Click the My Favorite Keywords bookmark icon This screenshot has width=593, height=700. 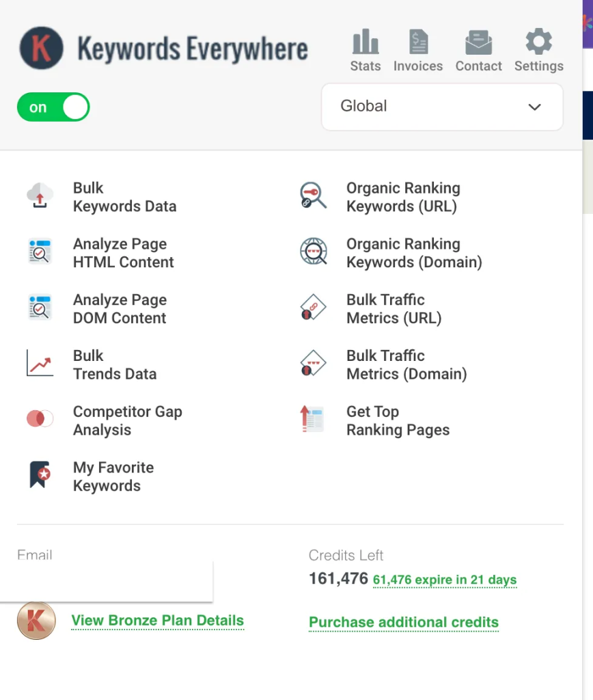40,475
